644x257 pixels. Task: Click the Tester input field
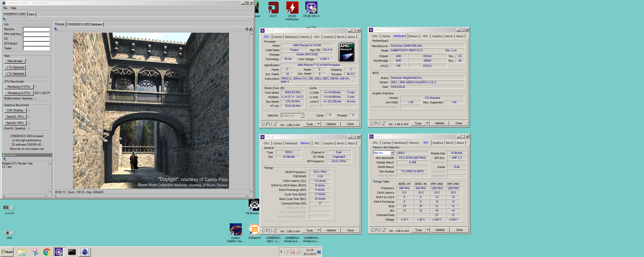click(x=36, y=48)
